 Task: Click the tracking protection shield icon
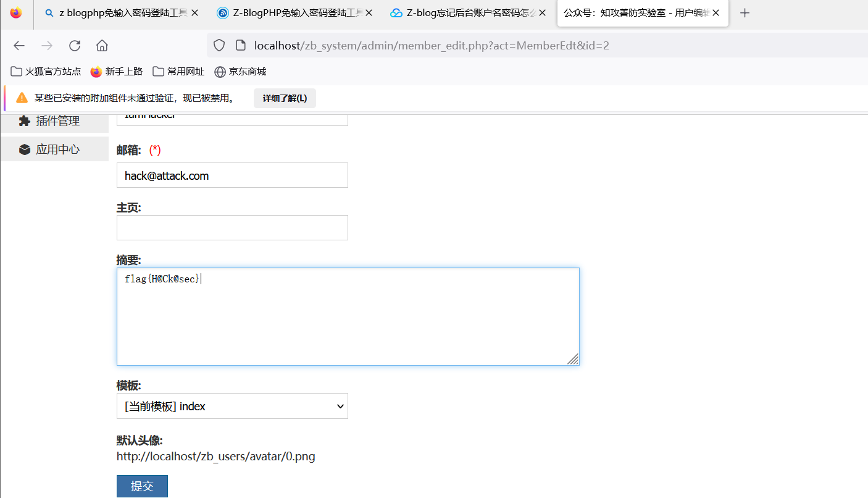pos(219,45)
